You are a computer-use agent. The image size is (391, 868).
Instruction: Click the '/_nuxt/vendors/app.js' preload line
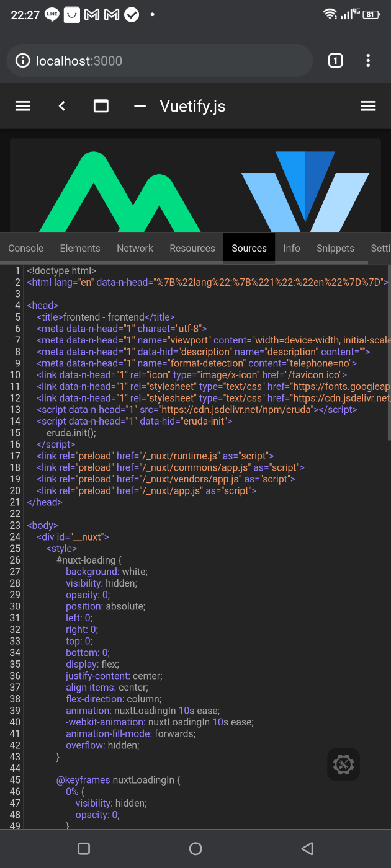pos(166,479)
